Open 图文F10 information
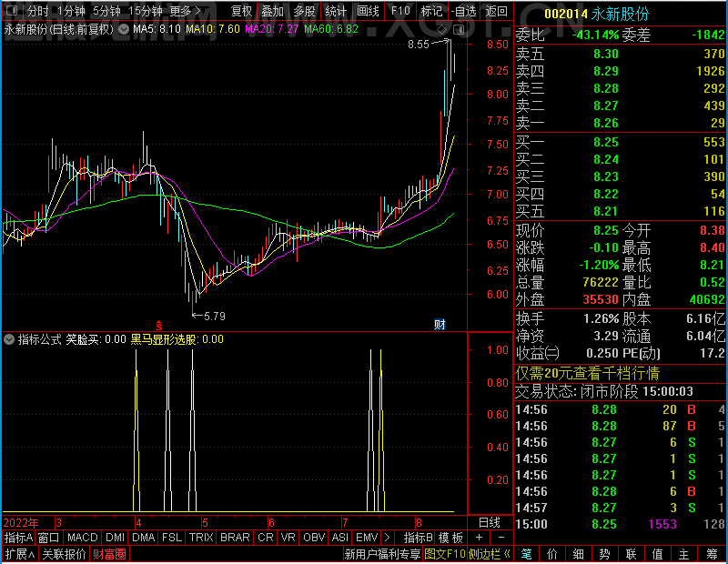The width and height of the screenshot is (728, 564). click(x=445, y=554)
